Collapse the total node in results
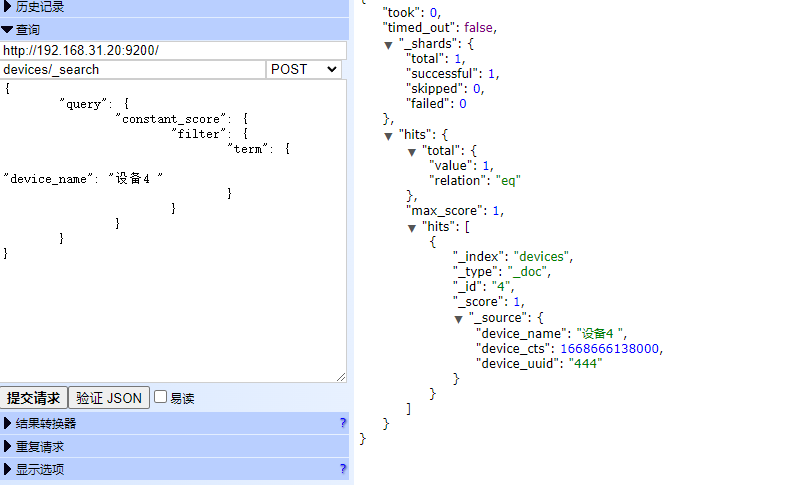This screenshot has height=485, width=787. click(x=412, y=151)
